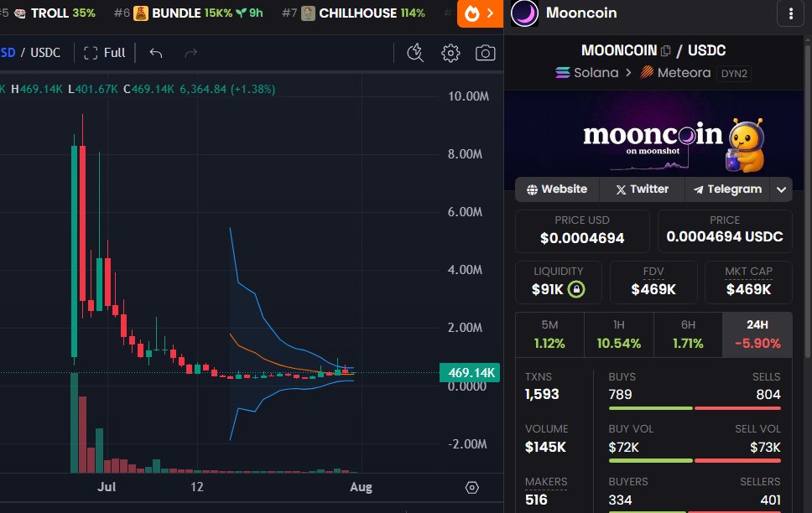
Task: Click the BUNDLE token avatar in trending bar
Action: point(140,13)
